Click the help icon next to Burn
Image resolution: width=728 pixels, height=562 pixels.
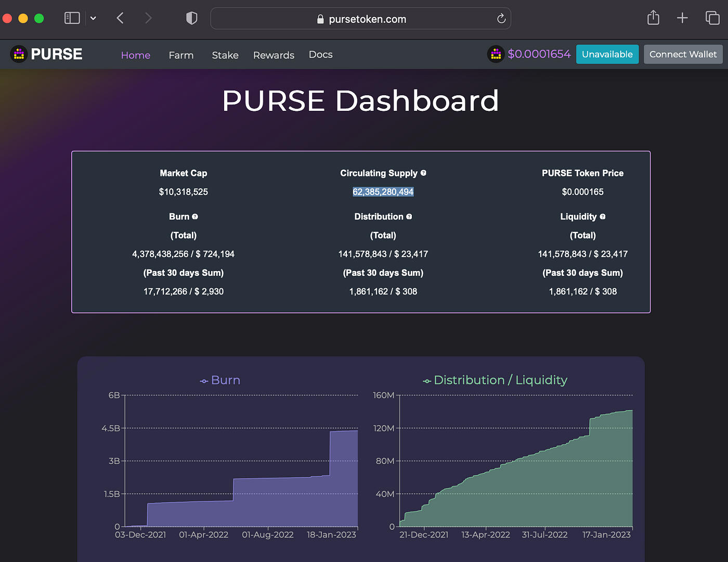[195, 216]
